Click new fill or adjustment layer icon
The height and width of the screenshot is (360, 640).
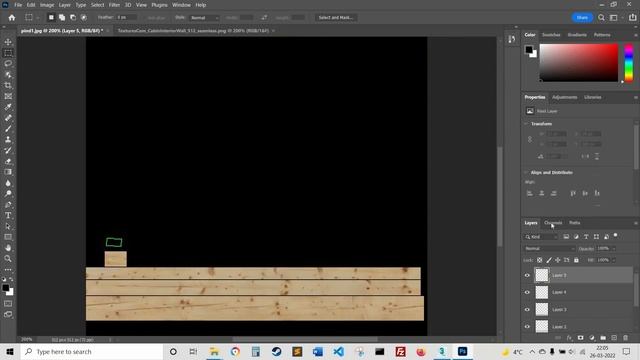(592, 338)
